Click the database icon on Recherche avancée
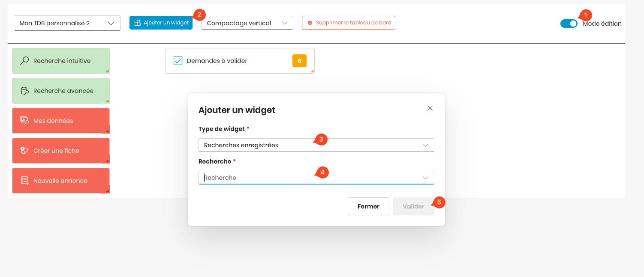Viewport: 644px width, 277px height. [x=24, y=91]
